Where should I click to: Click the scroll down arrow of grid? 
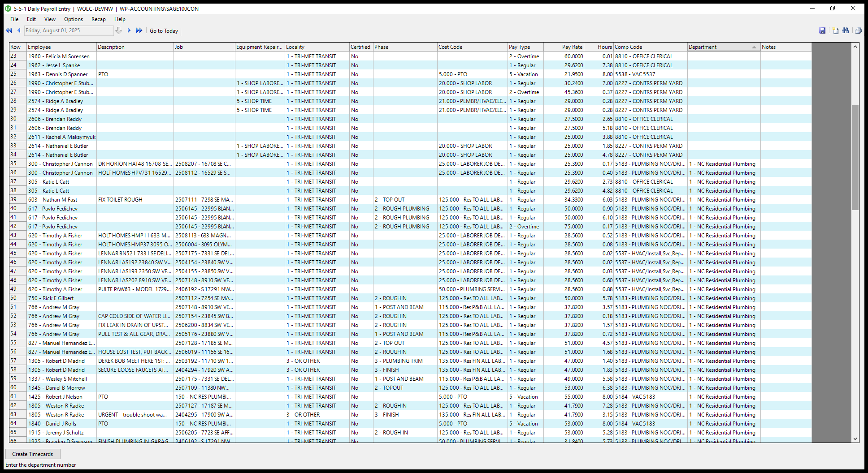click(855, 439)
